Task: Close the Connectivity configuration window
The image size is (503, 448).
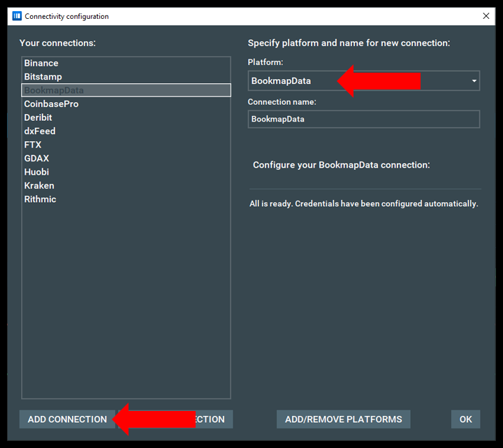Action: tap(486, 16)
